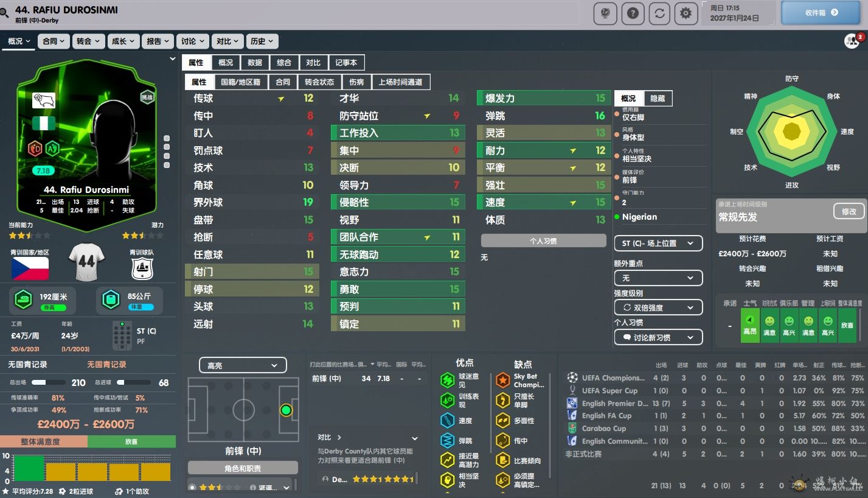
Task: Click the 收件箱 inbox button
Action: click(821, 12)
